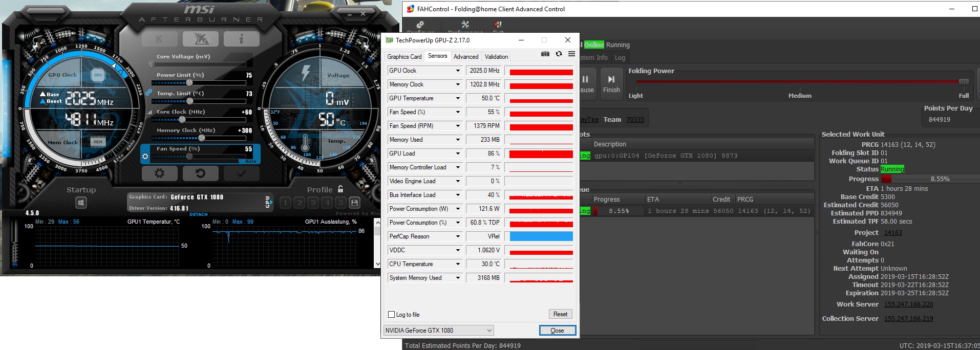Click the core clock curve bars icon
Screen dimensions: 980x350
pos(150,112)
